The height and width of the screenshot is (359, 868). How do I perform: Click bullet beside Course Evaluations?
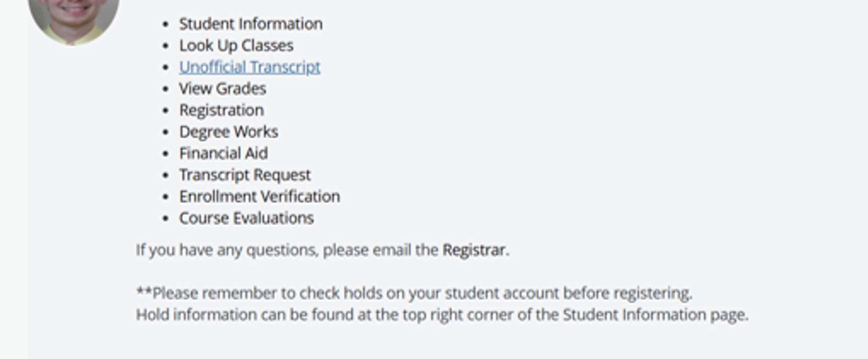[x=166, y=219]
